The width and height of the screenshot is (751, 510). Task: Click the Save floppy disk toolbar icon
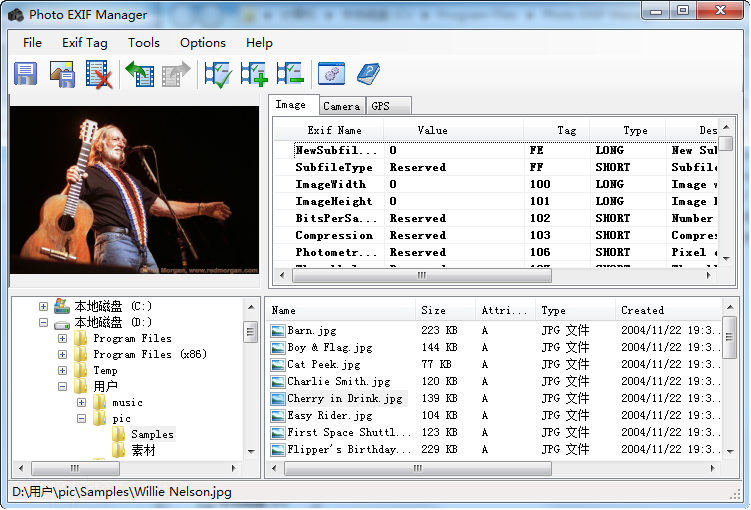point(26,74)
